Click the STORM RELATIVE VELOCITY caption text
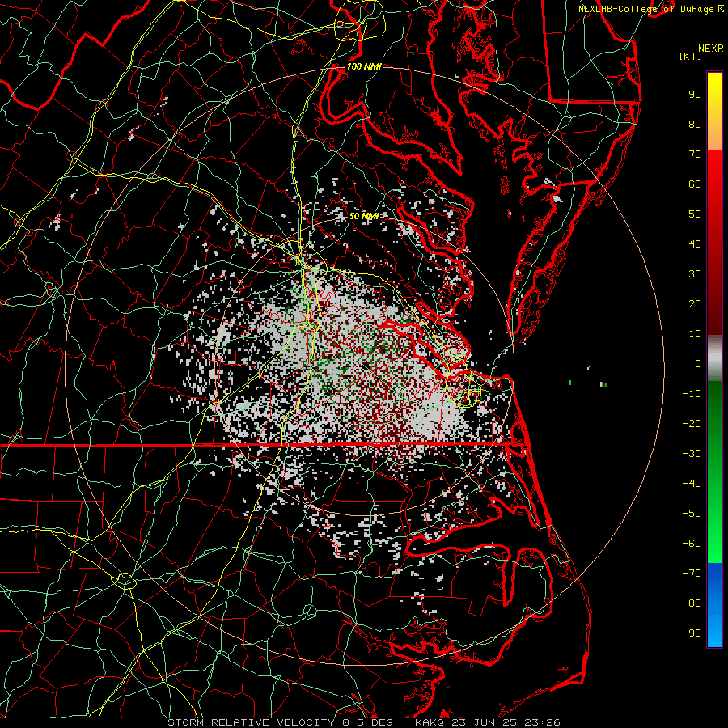This screenshot has width=728, height=728. [x=251, y=722]
